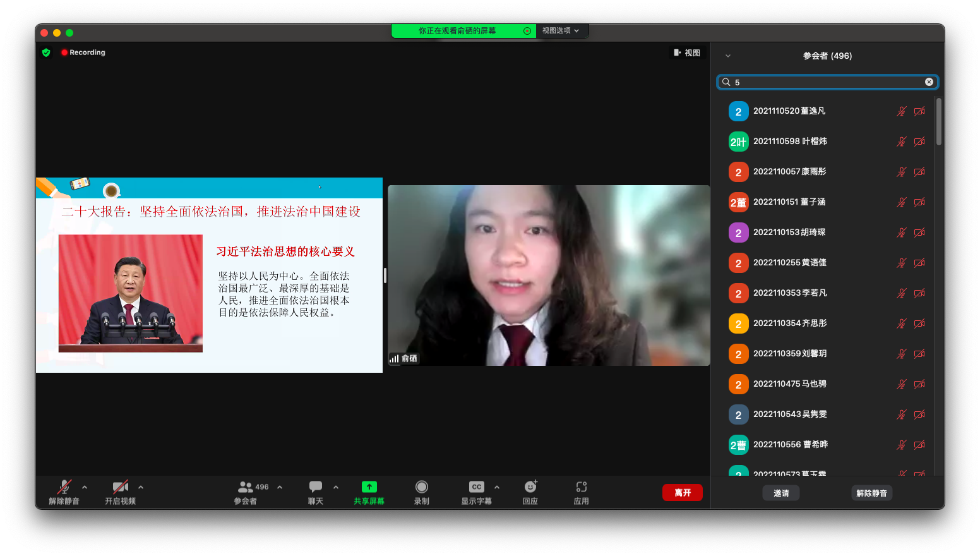Image resolution: width=980 pixels, height=556 pixels.
Task: Open the view layout menu
Action: (x=687, y=53)
